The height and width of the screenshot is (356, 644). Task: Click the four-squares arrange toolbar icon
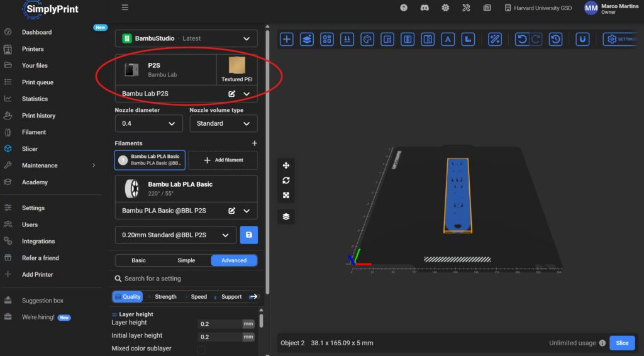tap(326, 40)
